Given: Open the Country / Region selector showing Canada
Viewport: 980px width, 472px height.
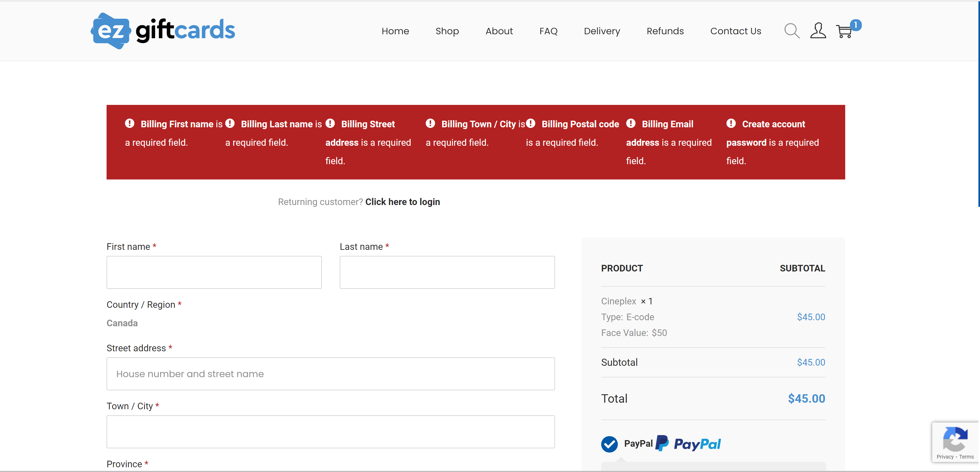Looking at the screenshot, I should tap(122, 323).
